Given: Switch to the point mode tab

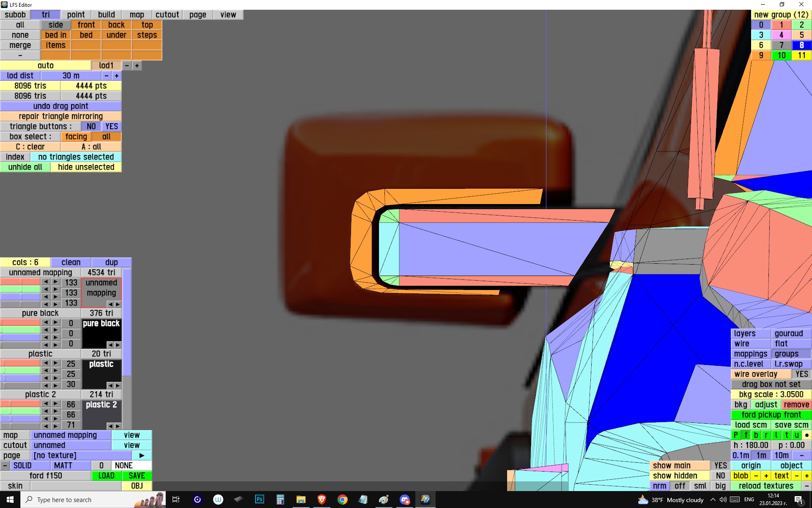Looking at the screenshot, I should click(76, 15).
